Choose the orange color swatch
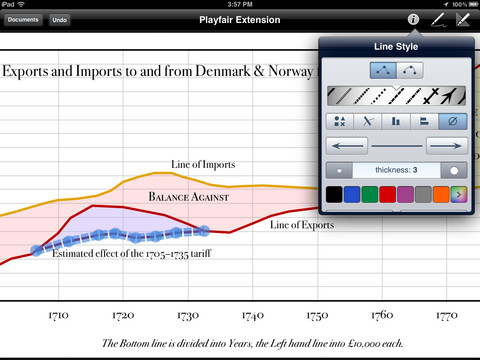 click(x=441, y=194)
